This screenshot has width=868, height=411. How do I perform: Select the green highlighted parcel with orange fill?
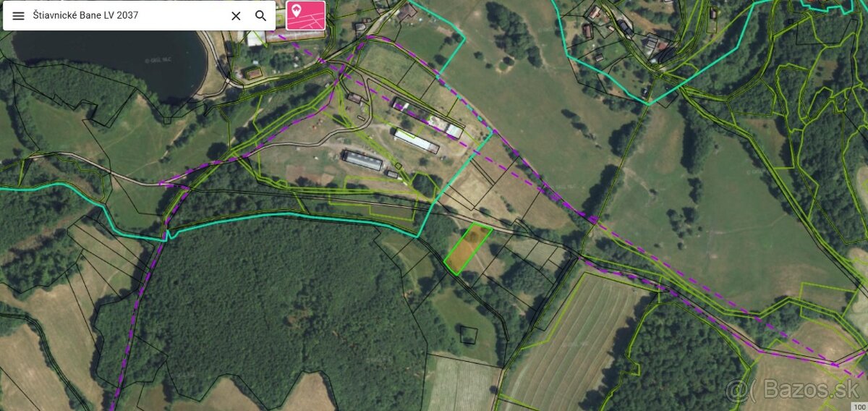pos(467,248)
